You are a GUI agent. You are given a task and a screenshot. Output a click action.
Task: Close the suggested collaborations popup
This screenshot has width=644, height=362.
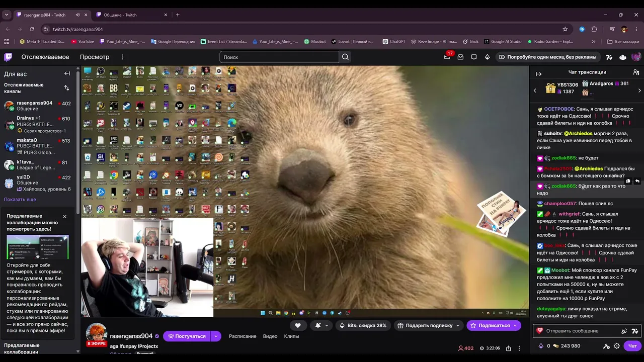click(x=64, y=216)
